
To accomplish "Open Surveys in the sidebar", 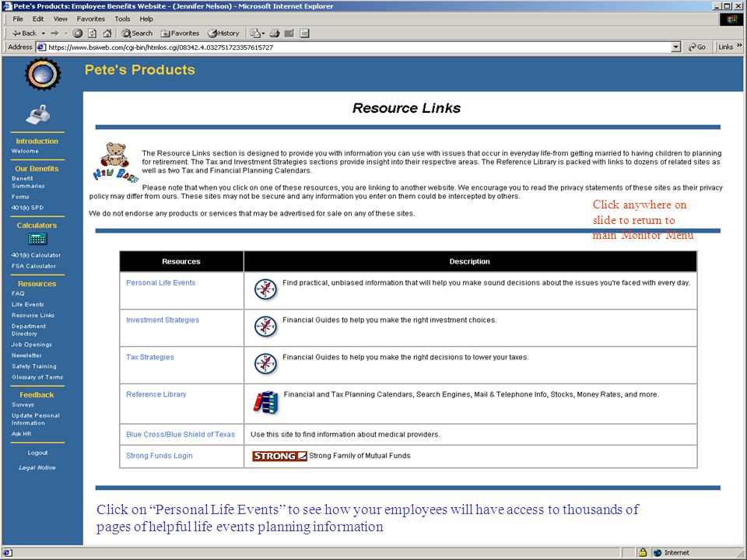I will [x=23, y=404].
